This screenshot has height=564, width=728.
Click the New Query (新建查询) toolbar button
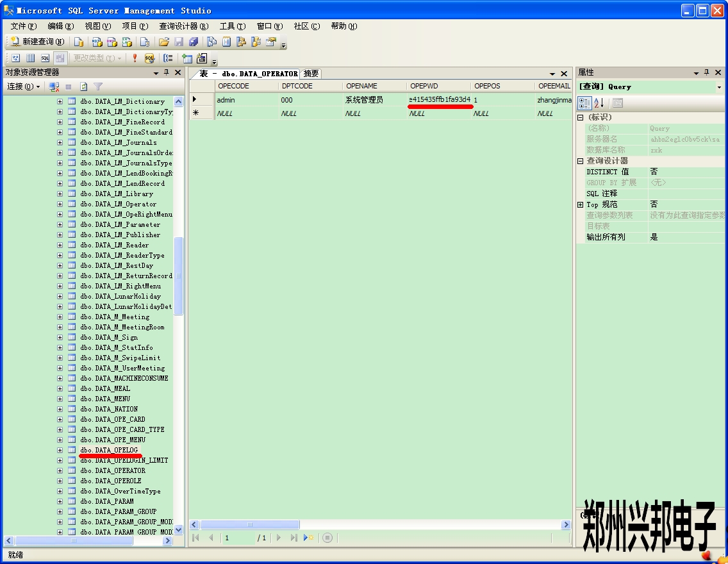(37, 42)
